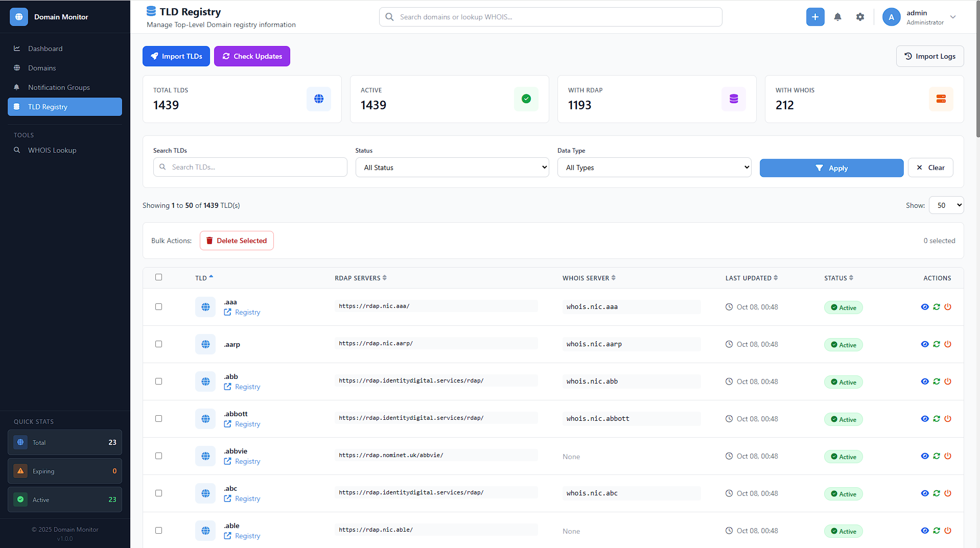Focus the Search TLDs input field
This screenshot has width=980, height=548.
click(x=255, y=167)
